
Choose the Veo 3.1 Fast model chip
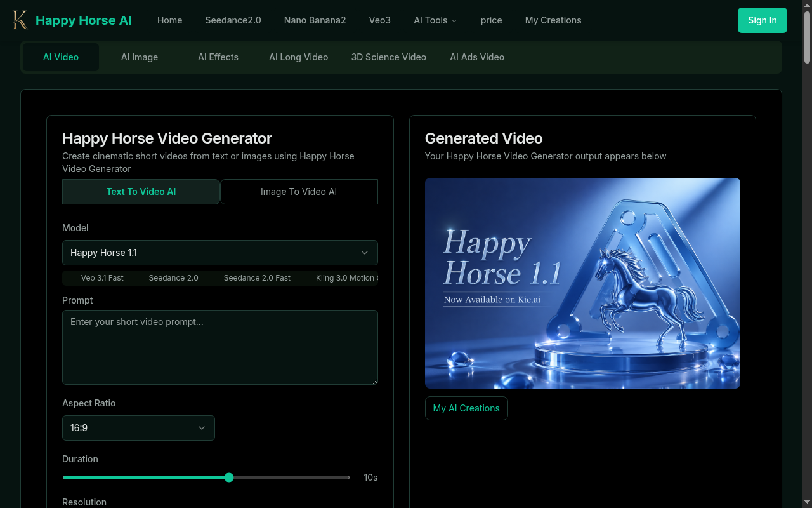coord(102,278)
